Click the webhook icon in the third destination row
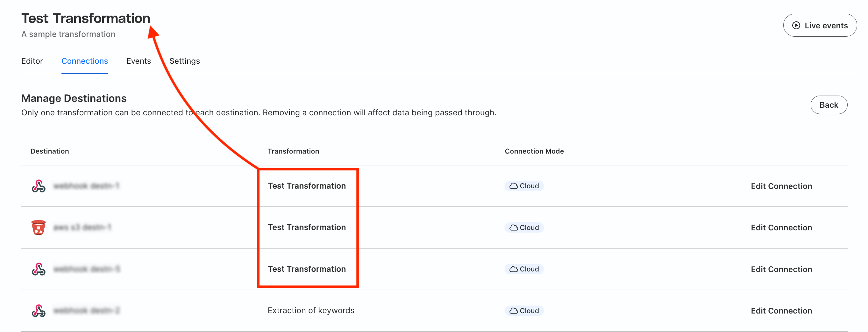The image size is (868, 332). [x=39, y=269]
